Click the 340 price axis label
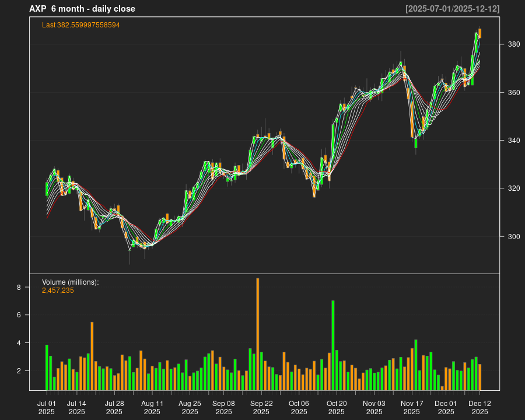525x420 pixels. 512,141
